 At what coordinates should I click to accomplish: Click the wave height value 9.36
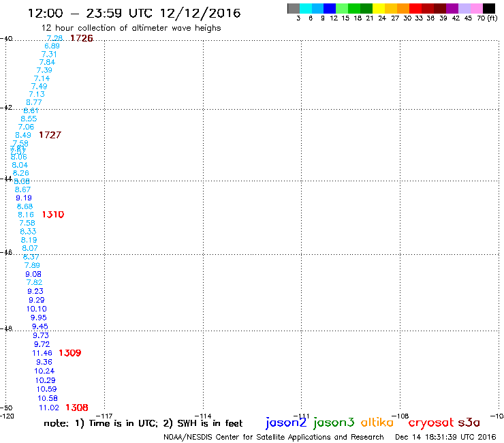coord(44,362)
